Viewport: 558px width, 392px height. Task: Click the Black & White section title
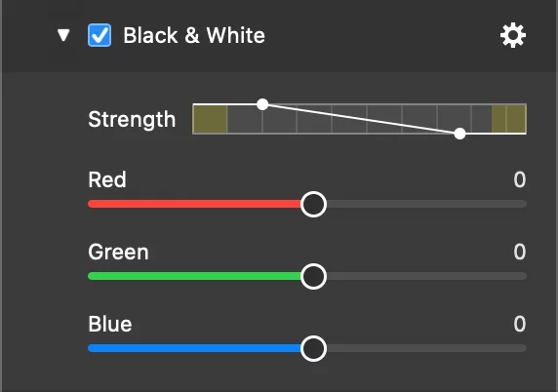[x=194, y=35]
